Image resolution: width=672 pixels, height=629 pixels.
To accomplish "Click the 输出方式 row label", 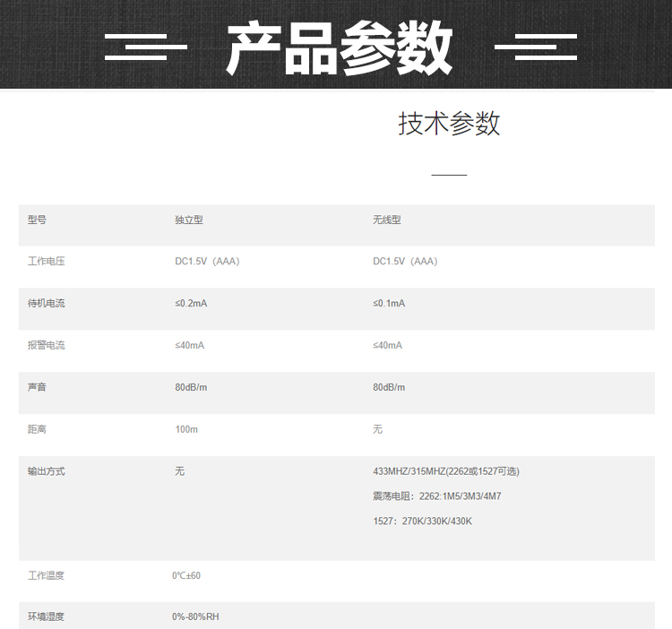I will [x=47, y=471].
